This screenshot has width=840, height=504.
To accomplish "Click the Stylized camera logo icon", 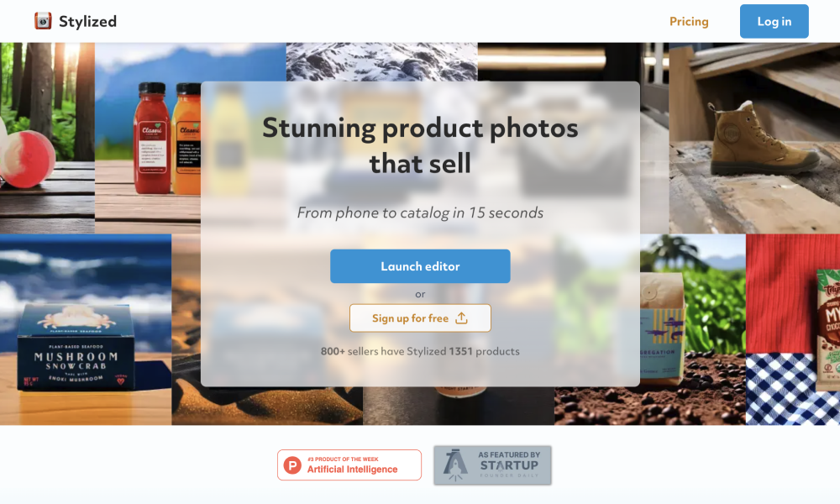I will pos(43,21).
